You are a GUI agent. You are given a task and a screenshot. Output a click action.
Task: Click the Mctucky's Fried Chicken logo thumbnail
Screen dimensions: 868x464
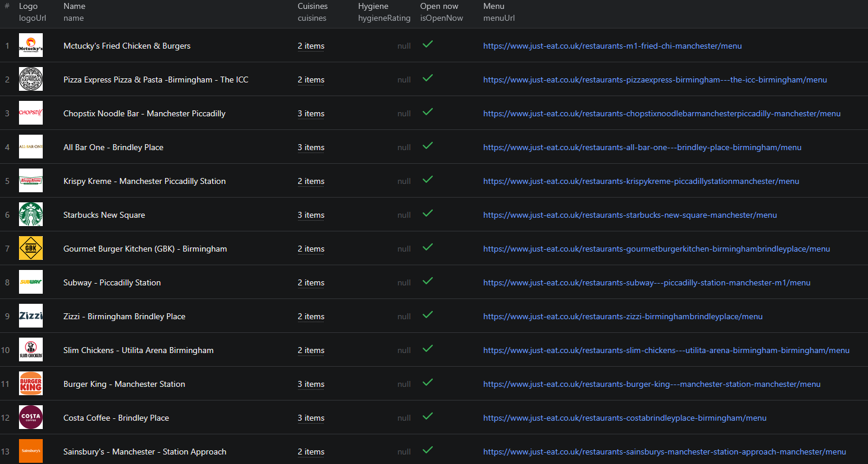click(31, 45)
